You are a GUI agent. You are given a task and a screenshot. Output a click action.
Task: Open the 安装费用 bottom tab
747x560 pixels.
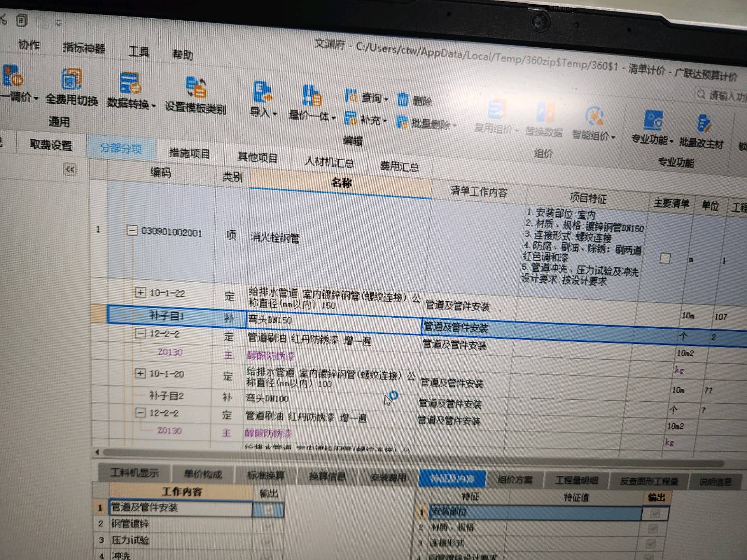[388, 477]
